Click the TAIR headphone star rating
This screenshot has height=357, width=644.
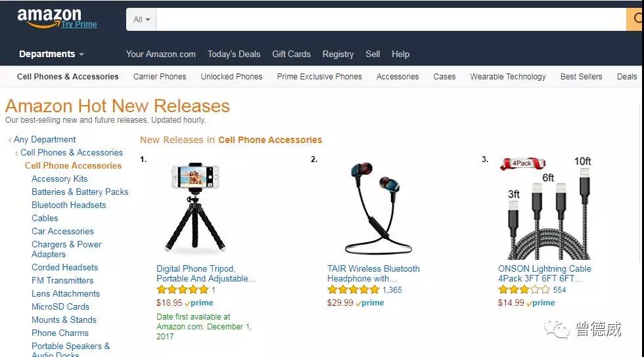[x=354, y=289]
